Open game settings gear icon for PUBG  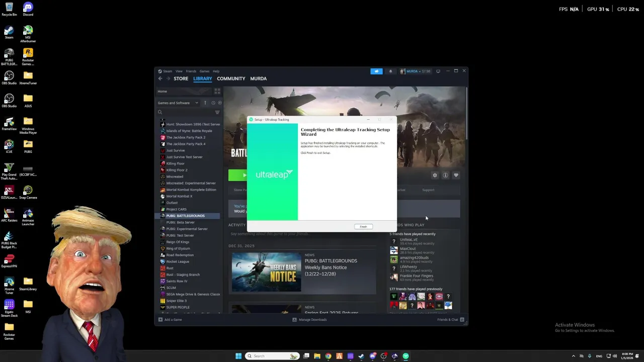point(435,175)
